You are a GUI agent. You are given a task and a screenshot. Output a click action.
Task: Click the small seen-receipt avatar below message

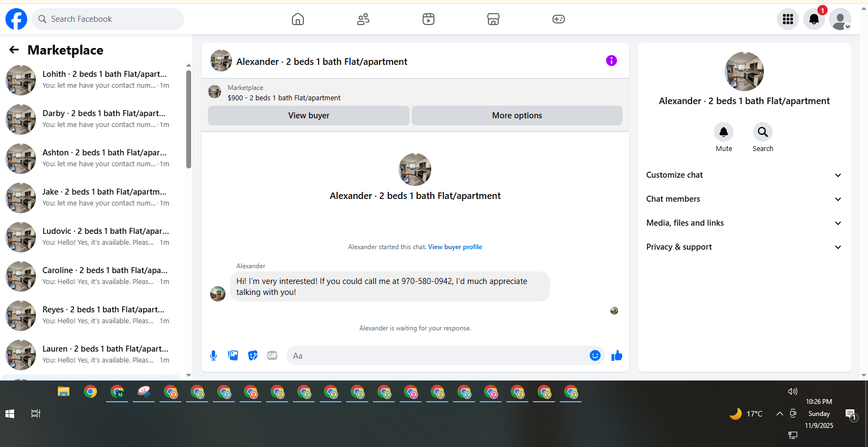click(x=614, y=311)
